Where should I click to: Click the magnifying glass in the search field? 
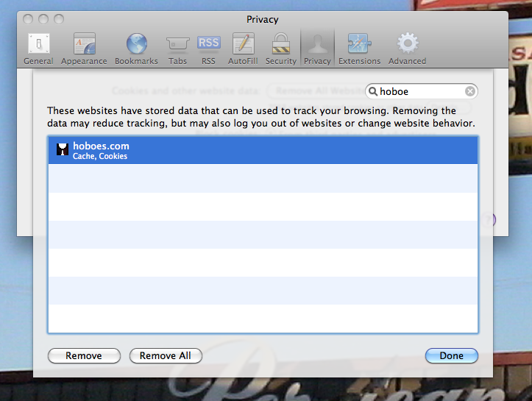click(x=374, y=92)
